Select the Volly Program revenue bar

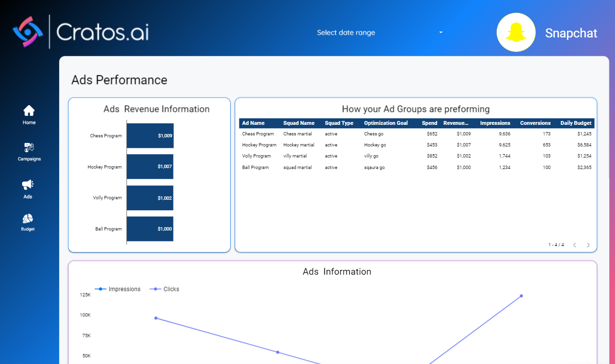(150, 198)
